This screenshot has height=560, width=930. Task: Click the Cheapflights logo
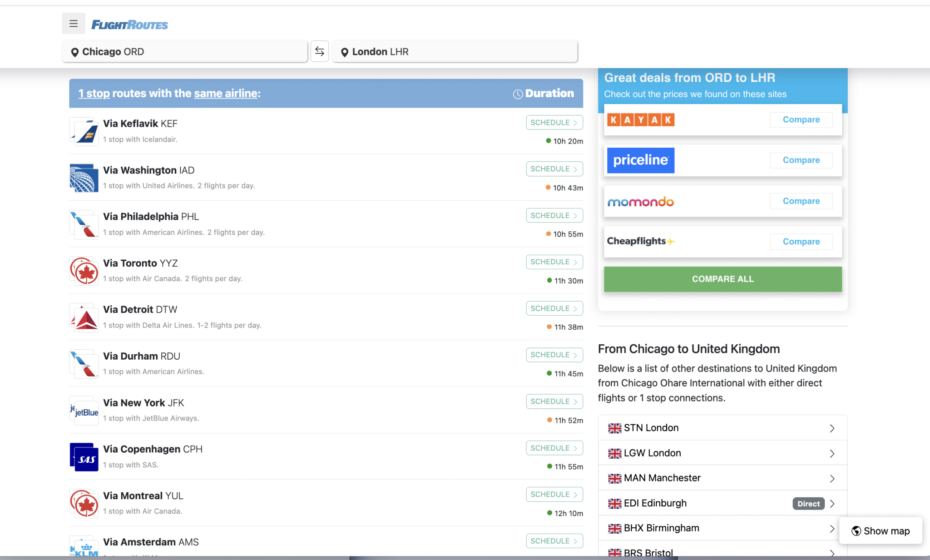(x=641, y=241)
